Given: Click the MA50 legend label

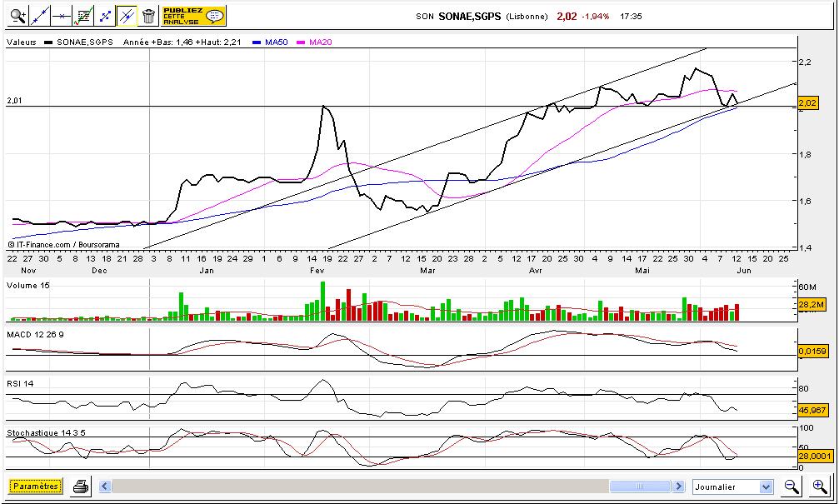Looking at the screenshot, I should click(276, 42).
